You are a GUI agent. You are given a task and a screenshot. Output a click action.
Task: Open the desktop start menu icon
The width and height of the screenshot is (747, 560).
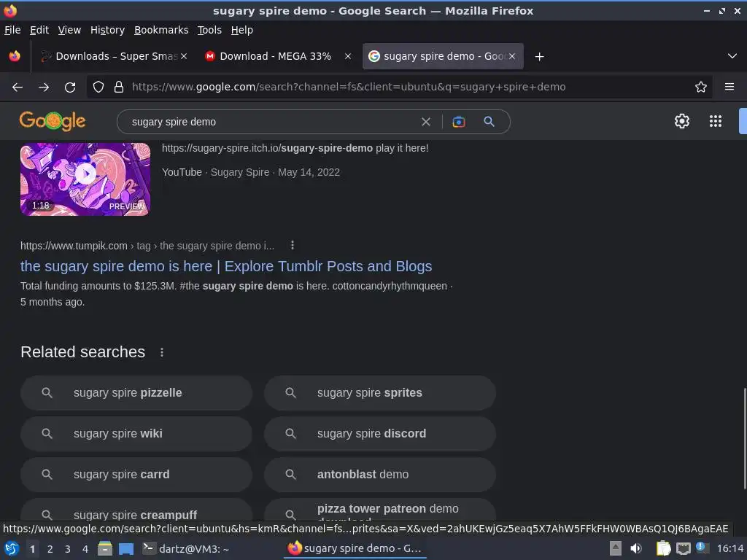click(x=12, y=549)
